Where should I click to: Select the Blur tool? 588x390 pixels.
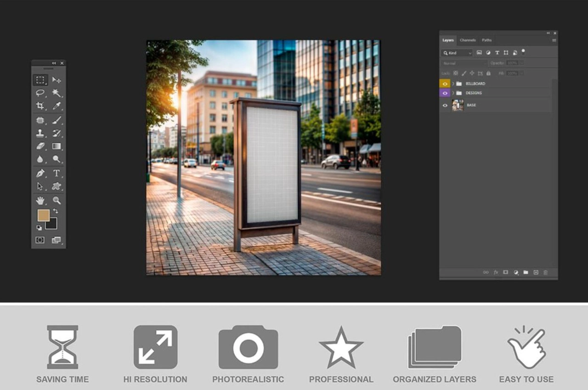pos(40,159)
